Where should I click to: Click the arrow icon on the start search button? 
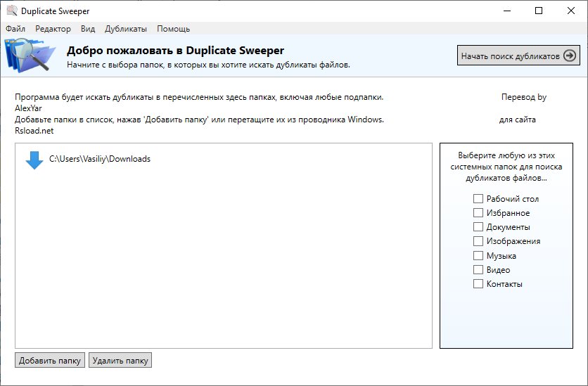570,56
